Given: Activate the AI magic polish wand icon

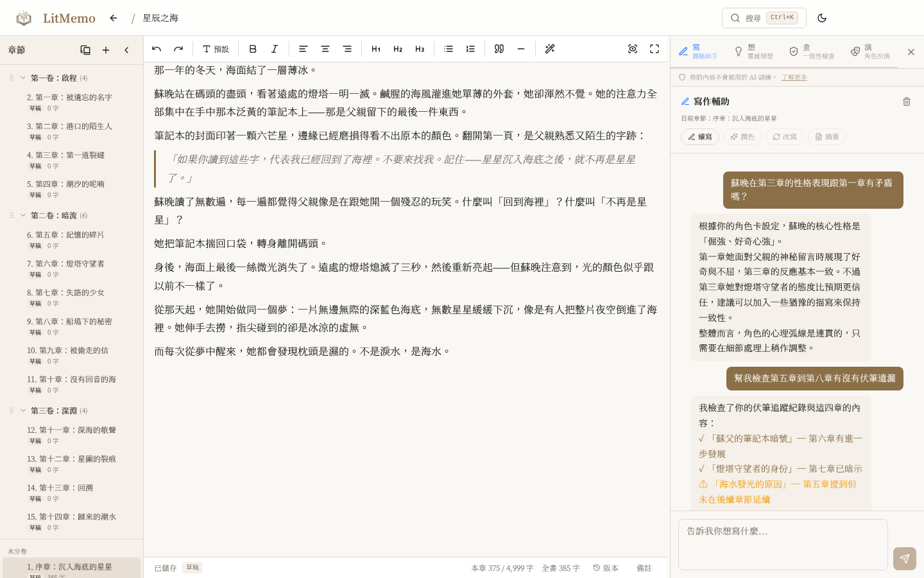Looking at the screenshot, I should point(550,49).
